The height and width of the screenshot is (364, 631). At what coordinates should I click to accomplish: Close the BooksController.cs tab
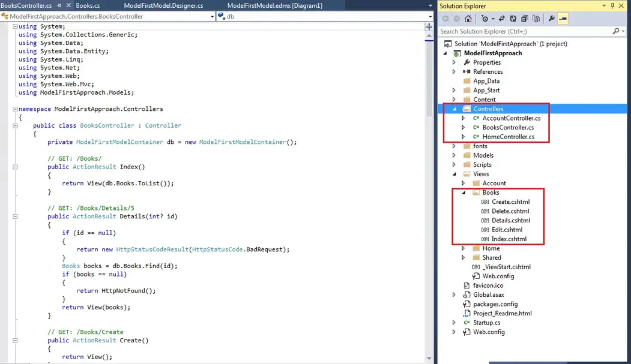click(68, 5)
